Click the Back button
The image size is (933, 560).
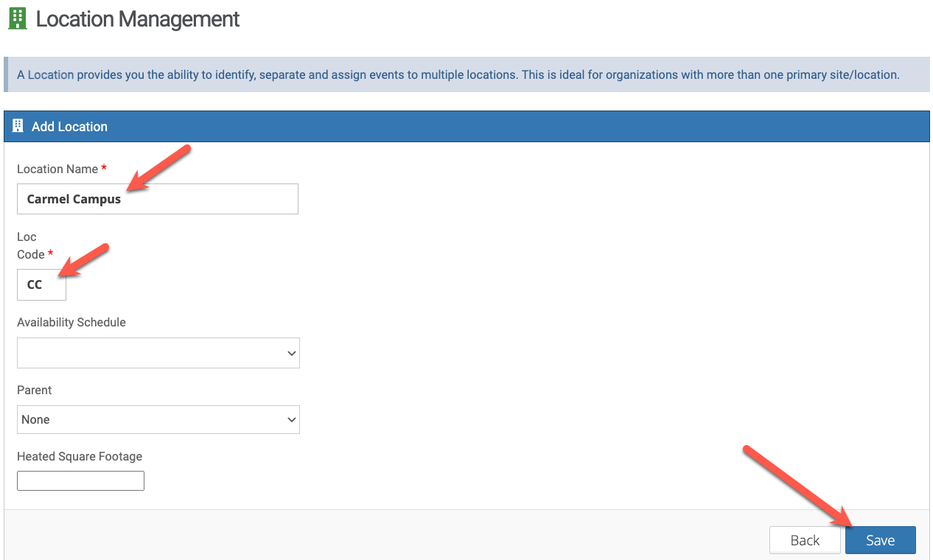pyautogui.click(x=805, y=540)
